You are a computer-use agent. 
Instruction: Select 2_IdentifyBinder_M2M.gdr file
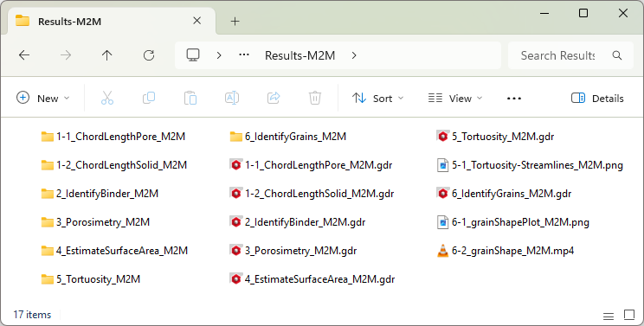tap(298, 222)
